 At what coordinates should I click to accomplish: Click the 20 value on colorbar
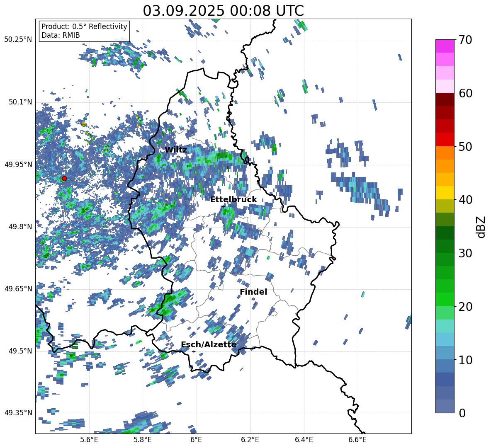[465, 306]
